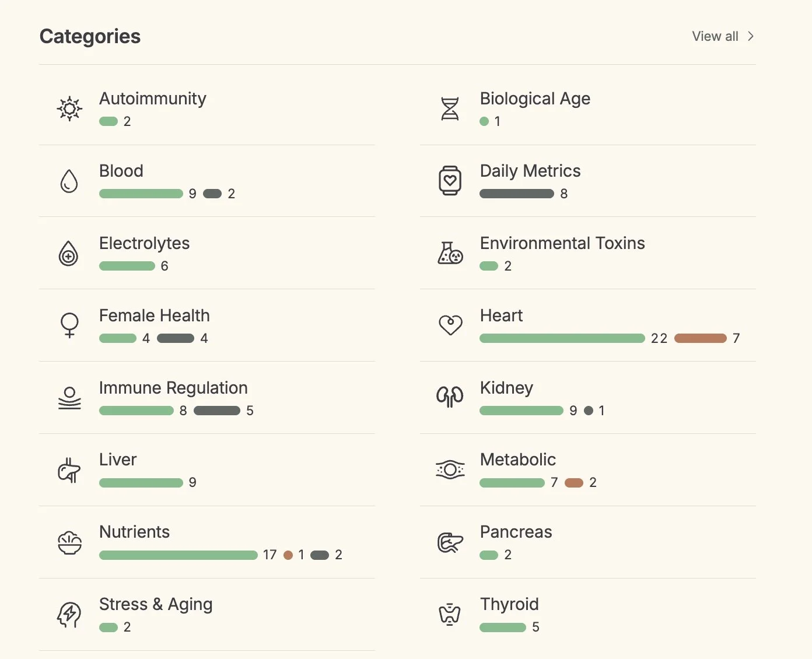This screenshot has width=812, height=659.
Task: Open the Female Health category
Action: 154,316
